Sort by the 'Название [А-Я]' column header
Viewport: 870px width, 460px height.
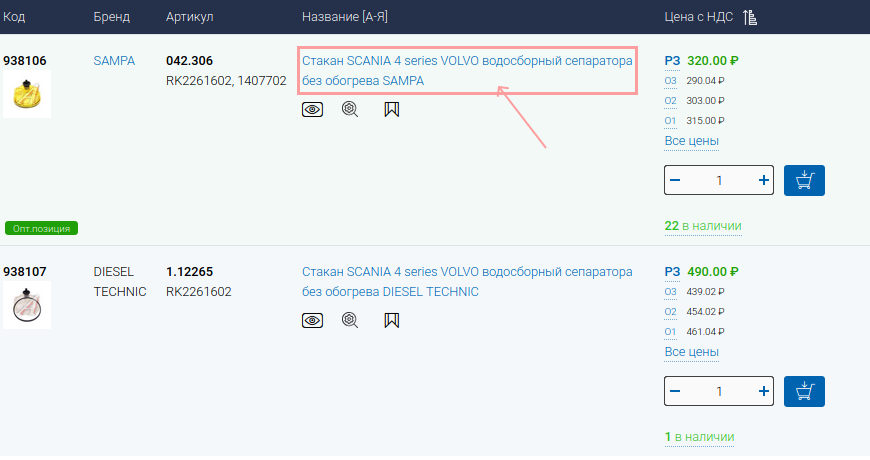tap(345, 17)
